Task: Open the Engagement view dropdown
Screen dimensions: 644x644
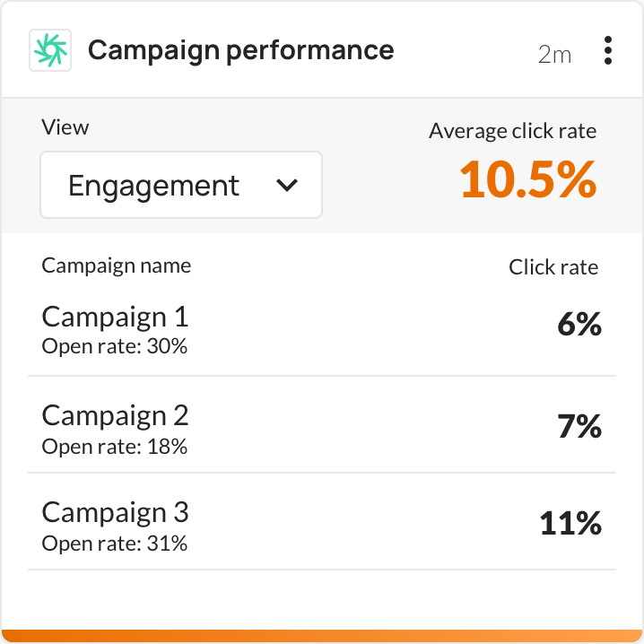Action: 180,185
